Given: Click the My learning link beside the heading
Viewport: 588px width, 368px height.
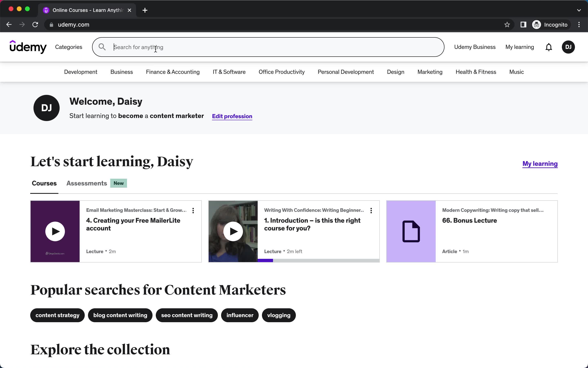Looking at the screenshot, I should [x=540, y=164].
